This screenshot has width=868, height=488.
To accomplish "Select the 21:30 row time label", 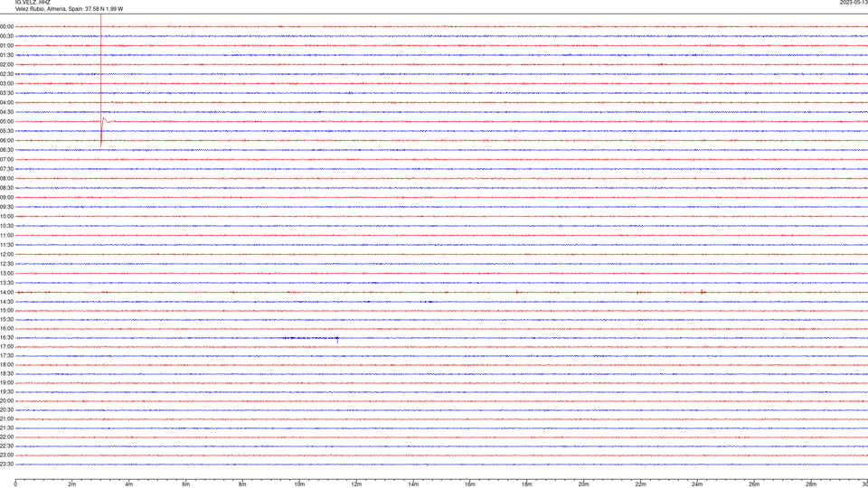I will pos(6,427).
